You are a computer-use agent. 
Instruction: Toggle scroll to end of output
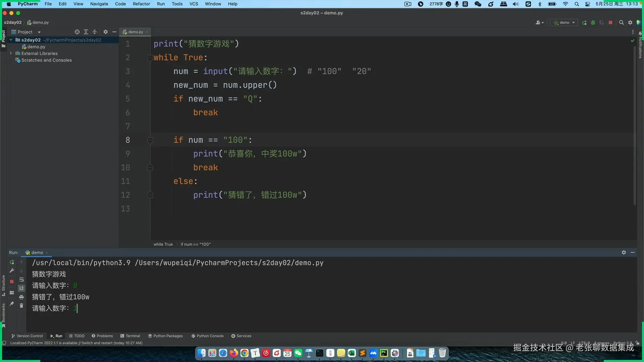[x=21, y=288]
